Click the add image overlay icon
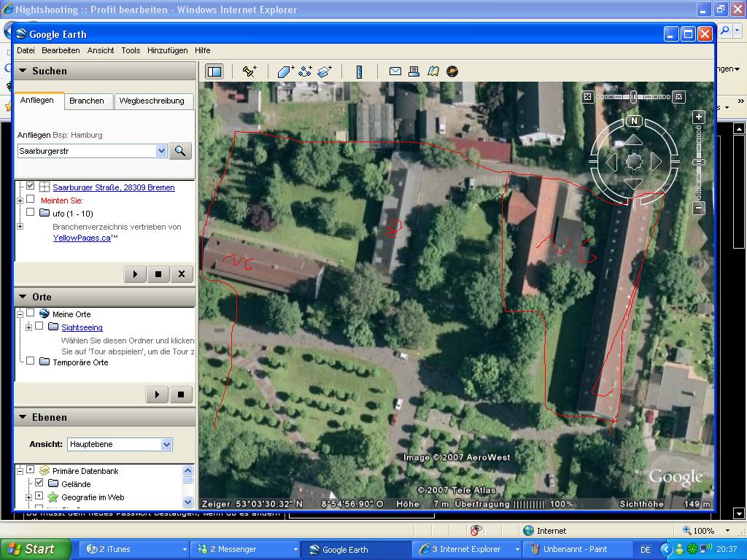Screen dimensions: 747x560 [325, 71]
